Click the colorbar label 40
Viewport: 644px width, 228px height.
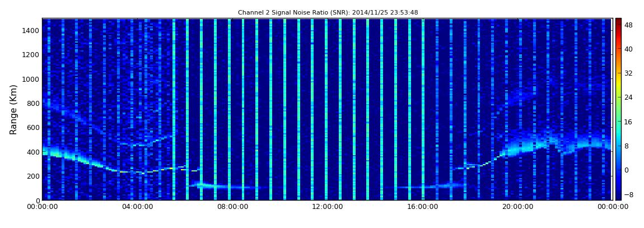629,49
